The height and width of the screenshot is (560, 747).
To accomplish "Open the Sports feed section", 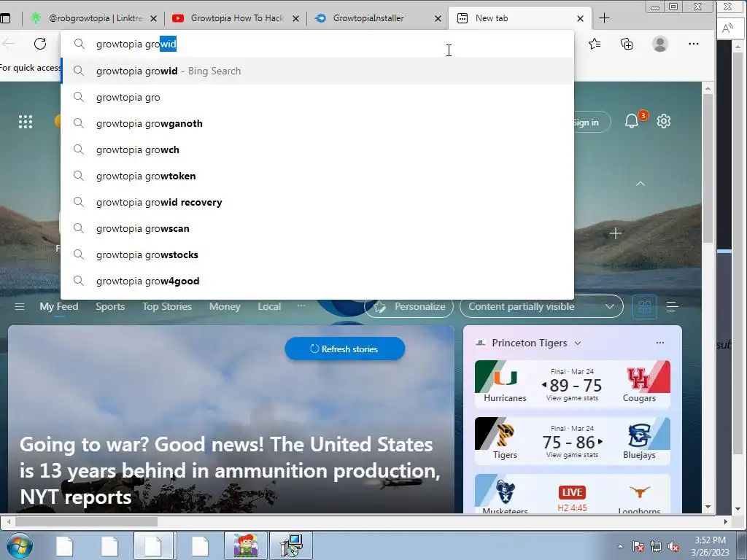I will (x=110, y=307).
